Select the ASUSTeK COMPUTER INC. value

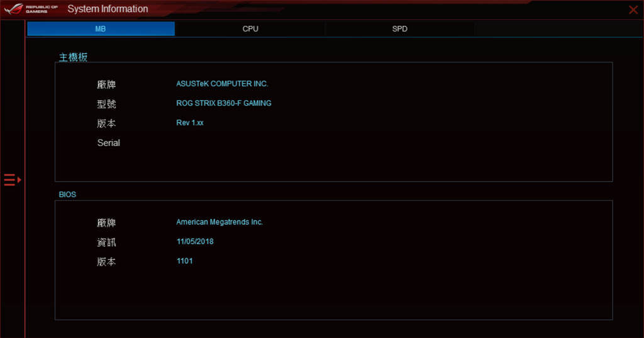coord(222,84)
